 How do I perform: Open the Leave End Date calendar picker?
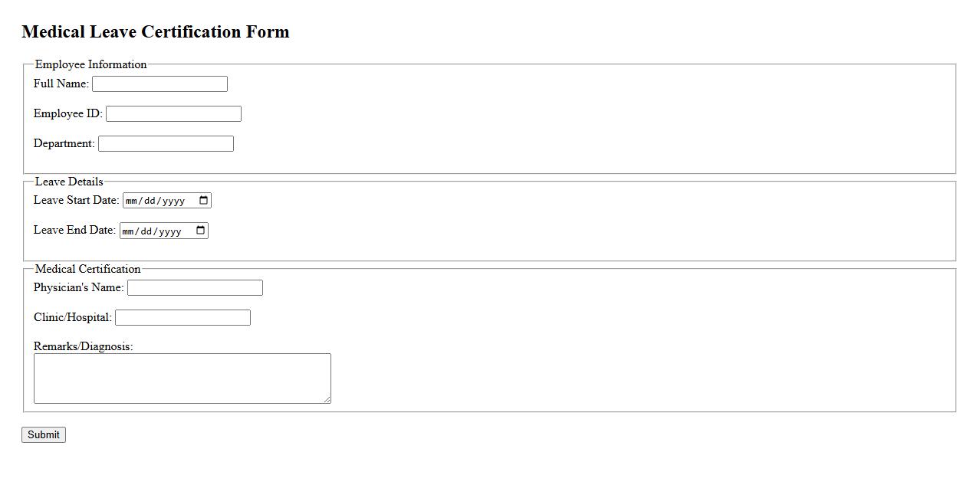(x=200, y=231)
